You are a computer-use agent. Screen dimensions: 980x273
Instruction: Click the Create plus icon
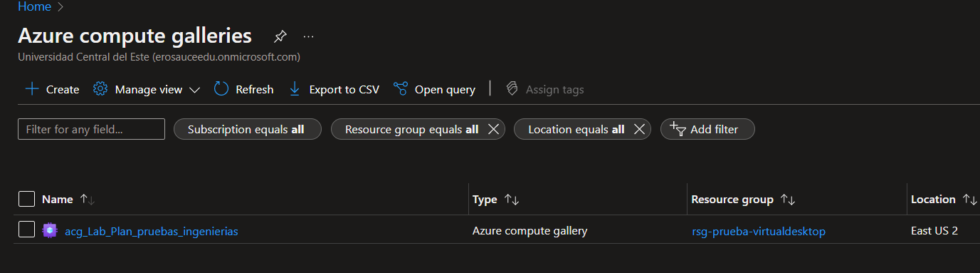coord(32,89)
